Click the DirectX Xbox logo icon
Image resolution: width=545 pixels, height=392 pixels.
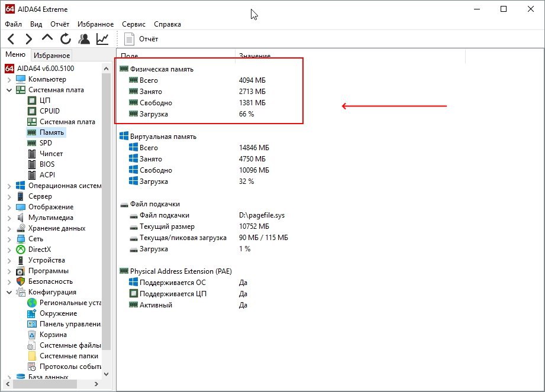pos(21,250)
